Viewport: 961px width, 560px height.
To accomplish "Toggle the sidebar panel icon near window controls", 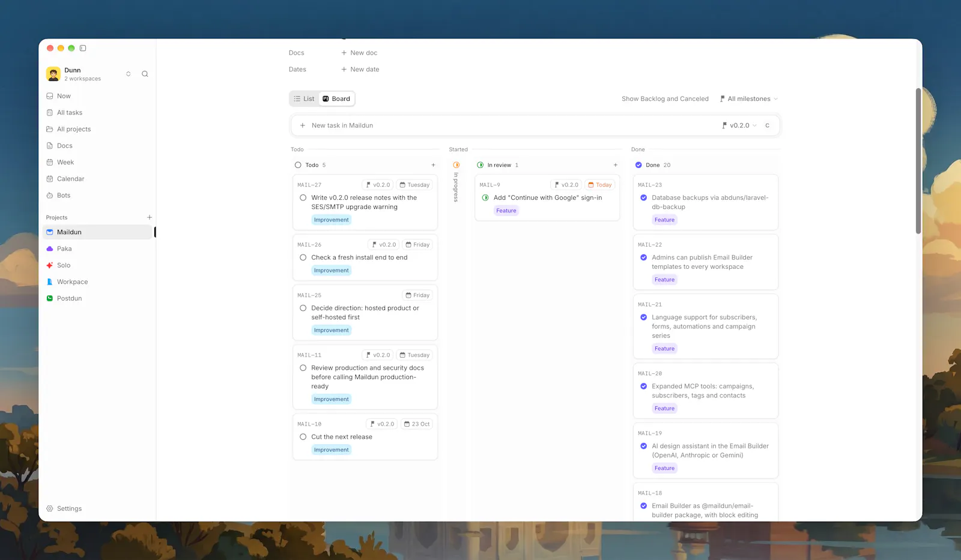I will click(83, 48).
